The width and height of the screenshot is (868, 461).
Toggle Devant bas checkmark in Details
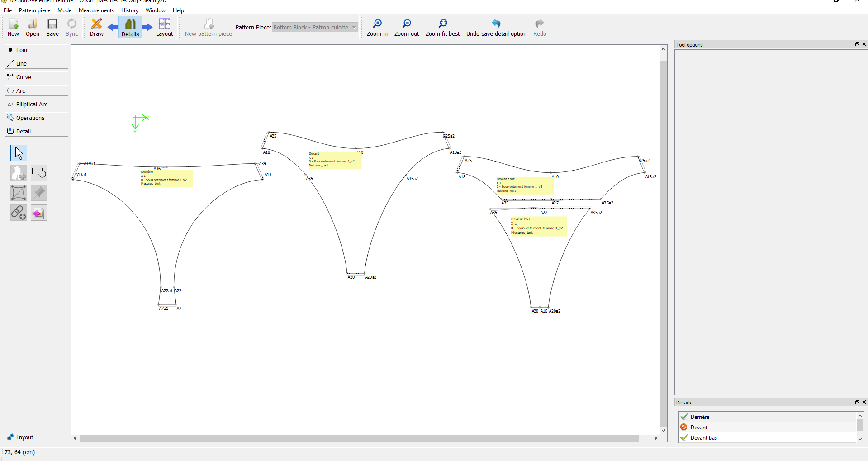684,437
